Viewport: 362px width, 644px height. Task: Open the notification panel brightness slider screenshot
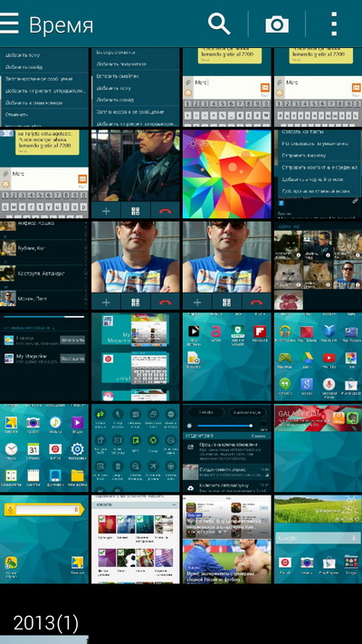pyautogui.click(x=227, y=448)
